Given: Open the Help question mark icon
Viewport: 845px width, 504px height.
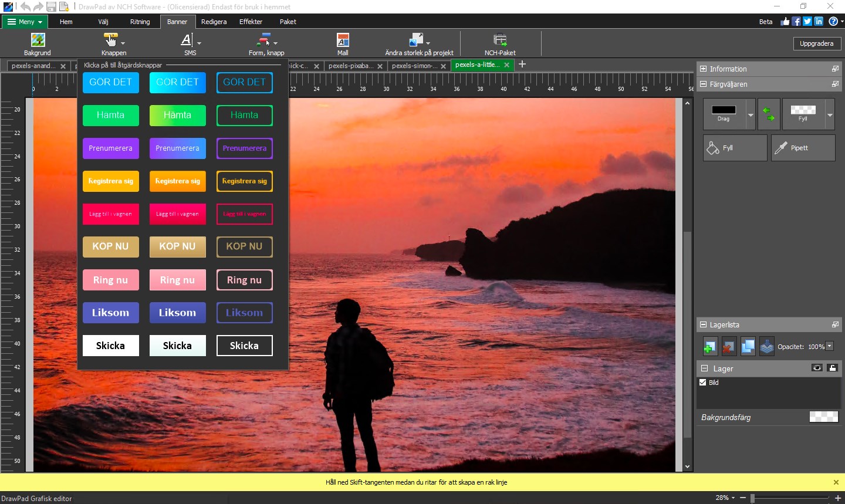Looking at the screenshot, I should coord(833,21).
